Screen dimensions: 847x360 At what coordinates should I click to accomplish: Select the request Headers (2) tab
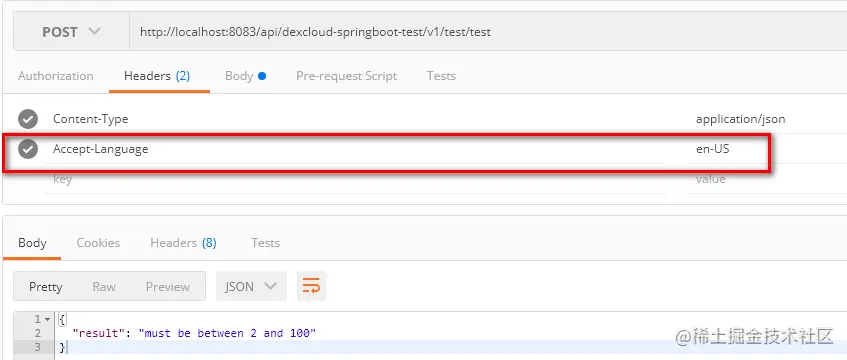(x=157, y=76)
